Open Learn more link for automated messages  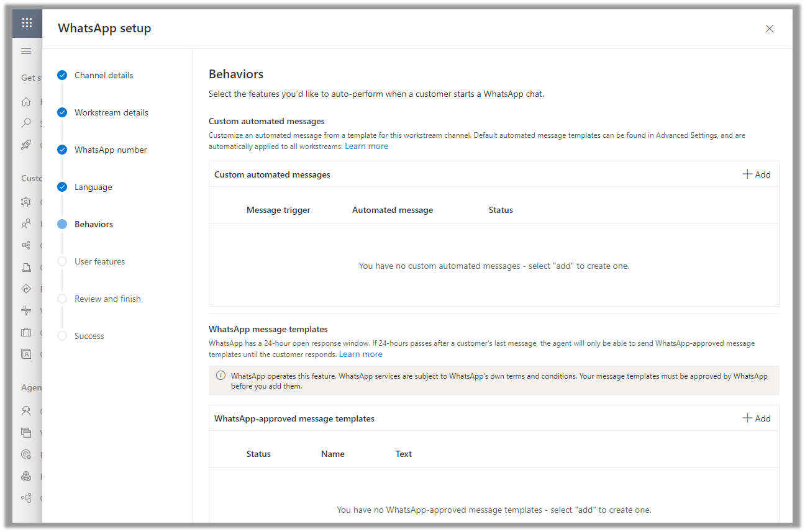point(366,147)
